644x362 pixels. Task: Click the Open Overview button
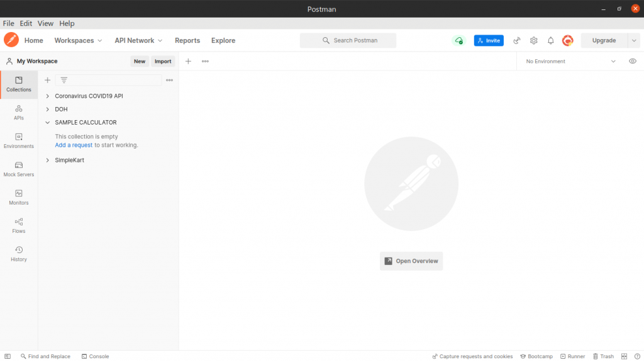tap(411, 261)
